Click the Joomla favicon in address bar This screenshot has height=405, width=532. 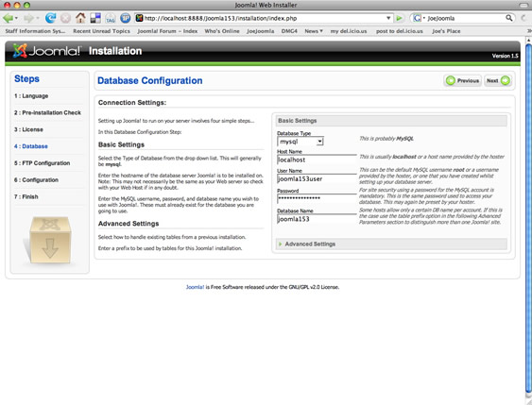click(139, 18)
